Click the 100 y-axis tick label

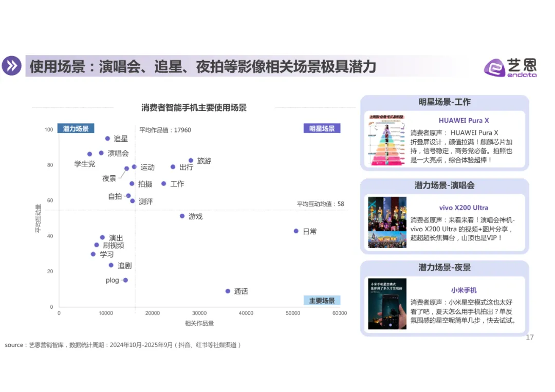tap(49, 129)
